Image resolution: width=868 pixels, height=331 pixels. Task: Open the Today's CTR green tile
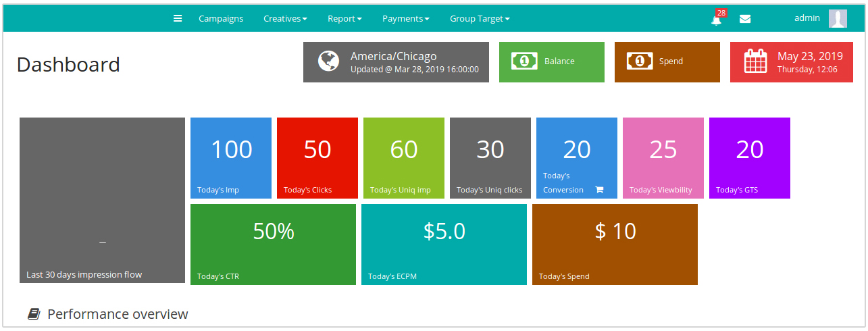click(273, 245)
